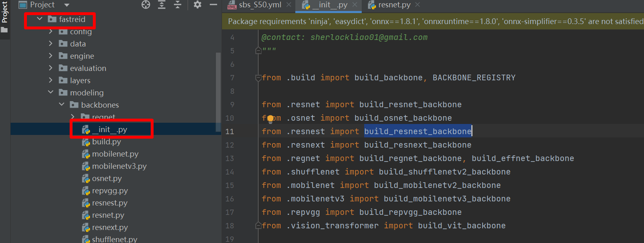The image size is (644, 243).
Task: Click build_resnext_backbone on line 12
Action: click(418, 145)
